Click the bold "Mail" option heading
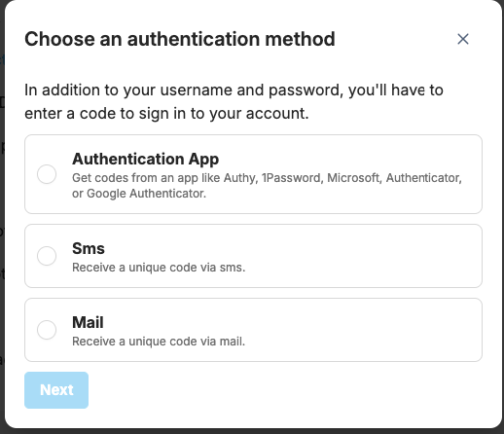The height and width of the screenshot is (434, 504). pos(88,322)
